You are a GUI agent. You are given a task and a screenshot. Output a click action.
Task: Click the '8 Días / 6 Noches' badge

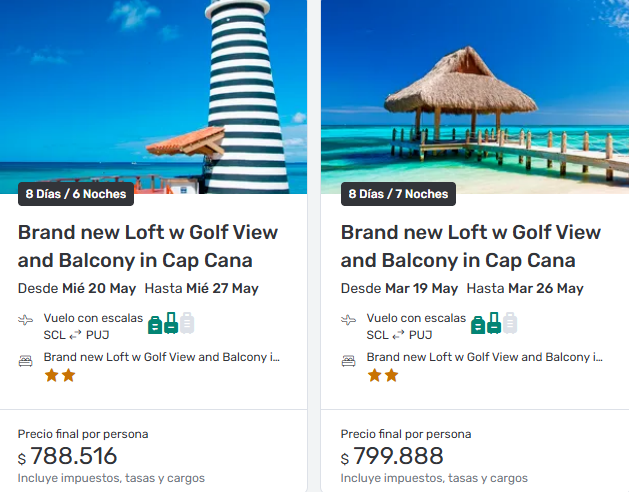coord(76,194)
